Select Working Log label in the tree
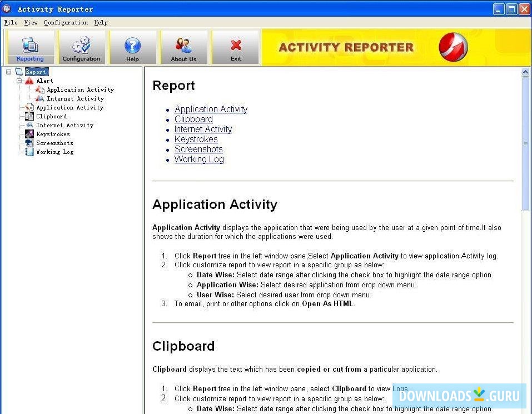 tap(54, 152)
